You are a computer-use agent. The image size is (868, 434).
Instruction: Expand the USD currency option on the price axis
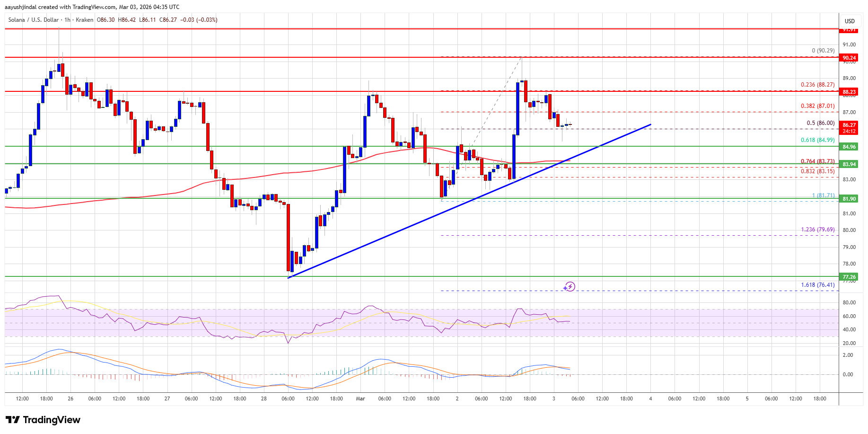tap(850, 21)
